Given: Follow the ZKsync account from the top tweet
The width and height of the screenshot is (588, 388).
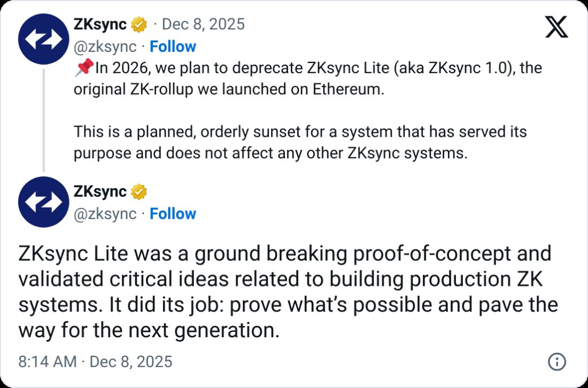Looking at the screenshot, I should point(172,46).
